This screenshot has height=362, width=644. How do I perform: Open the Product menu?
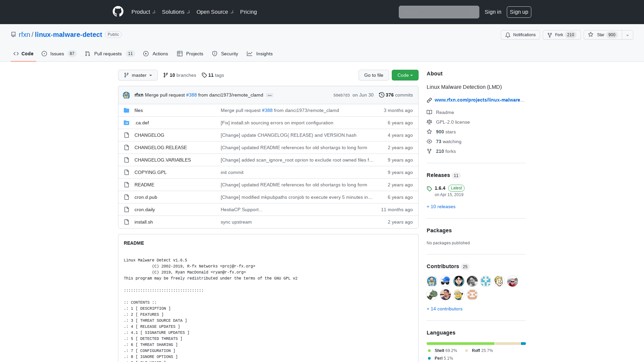pos(141,12)
